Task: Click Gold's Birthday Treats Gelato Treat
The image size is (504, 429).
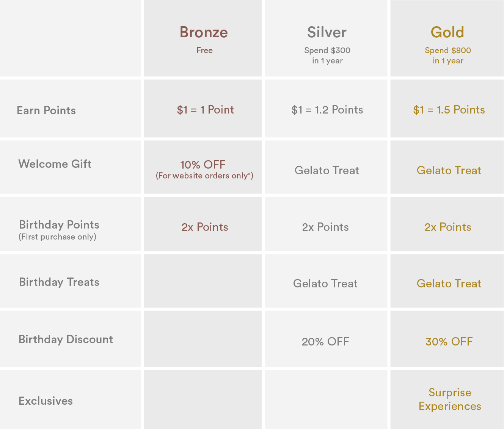Action: tap(449, 284)
